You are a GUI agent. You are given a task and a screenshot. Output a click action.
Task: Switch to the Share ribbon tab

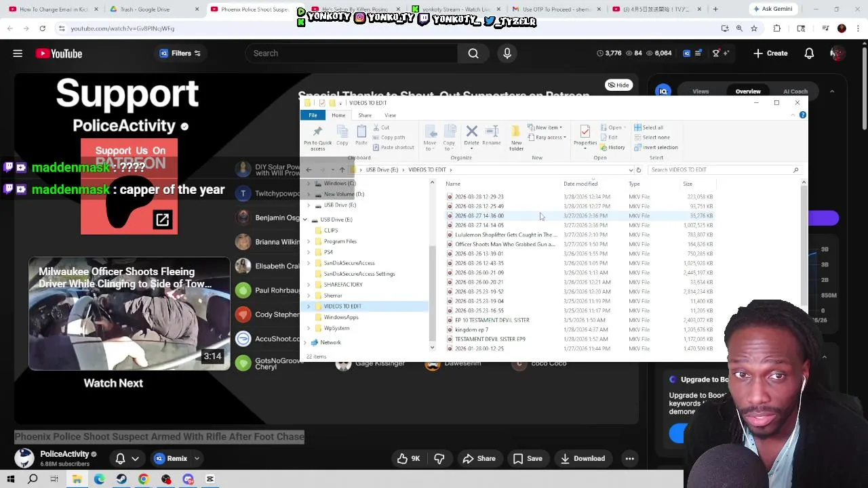(365, 115)
